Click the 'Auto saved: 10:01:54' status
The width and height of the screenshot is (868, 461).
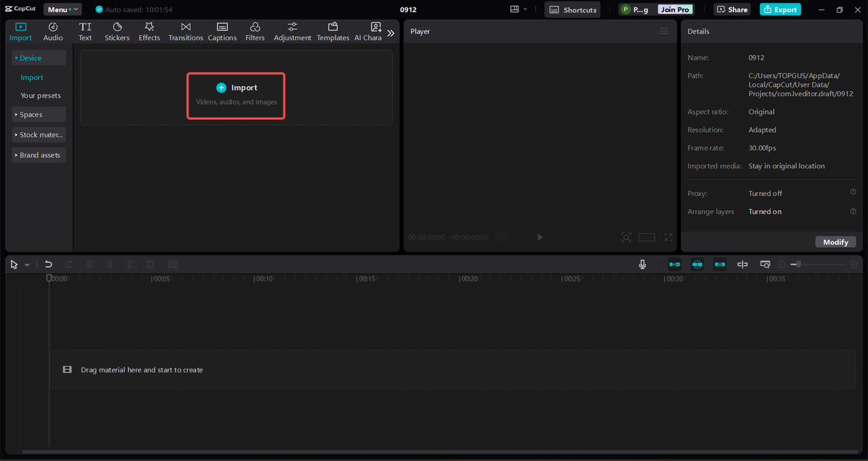pos(134,9)
